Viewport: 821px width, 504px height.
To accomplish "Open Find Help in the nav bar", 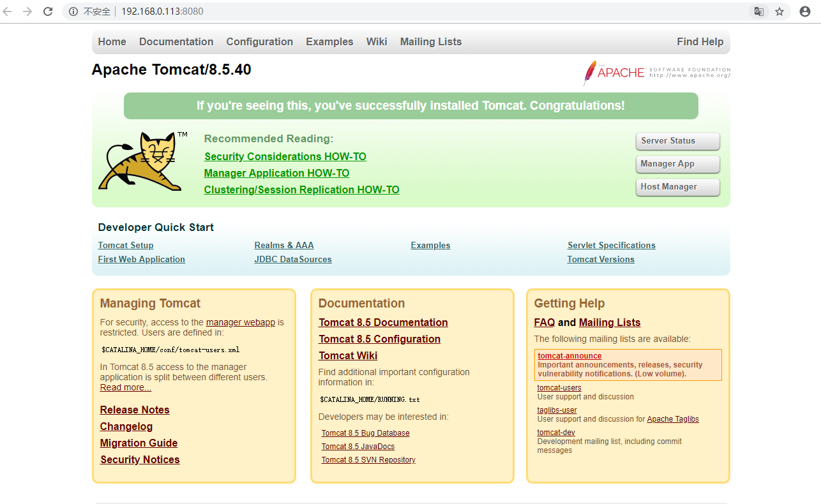I will [700, 42].
